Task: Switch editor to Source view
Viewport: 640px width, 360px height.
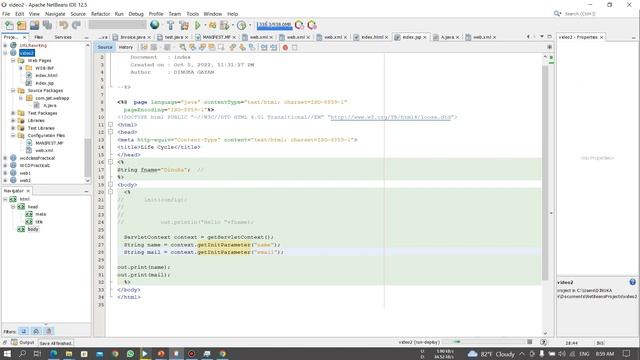Action: click(105, 47)
